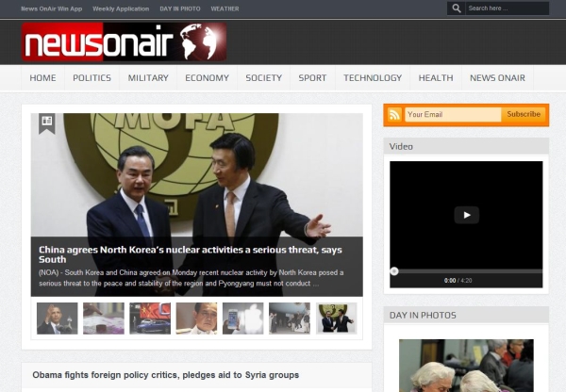566x392 pixels.
Task: Click the video time 0:00 / 4:20
Action: coord(458,281)
